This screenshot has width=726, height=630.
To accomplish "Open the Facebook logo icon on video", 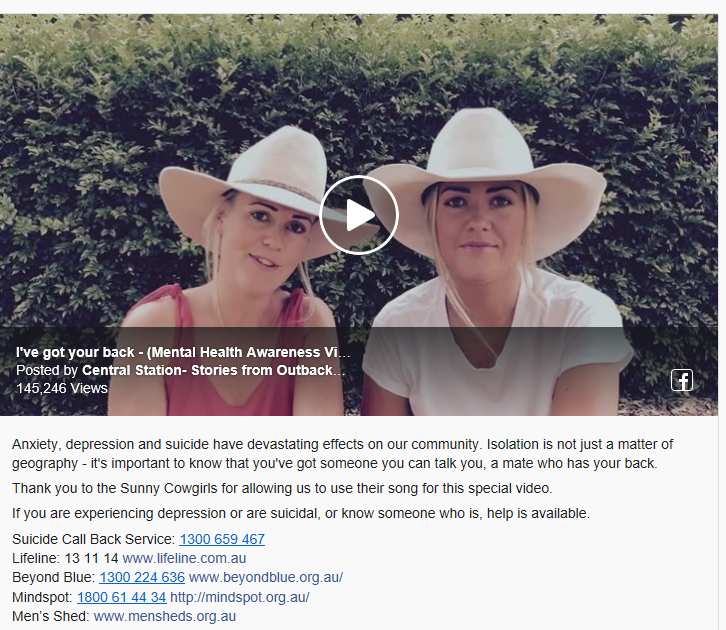I will 682,380.
